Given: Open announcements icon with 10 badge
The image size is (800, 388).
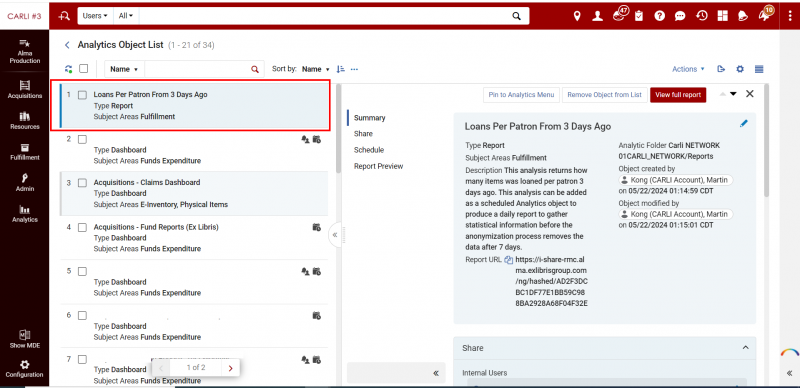Looking at the screenshot, I should coord(765,15).
